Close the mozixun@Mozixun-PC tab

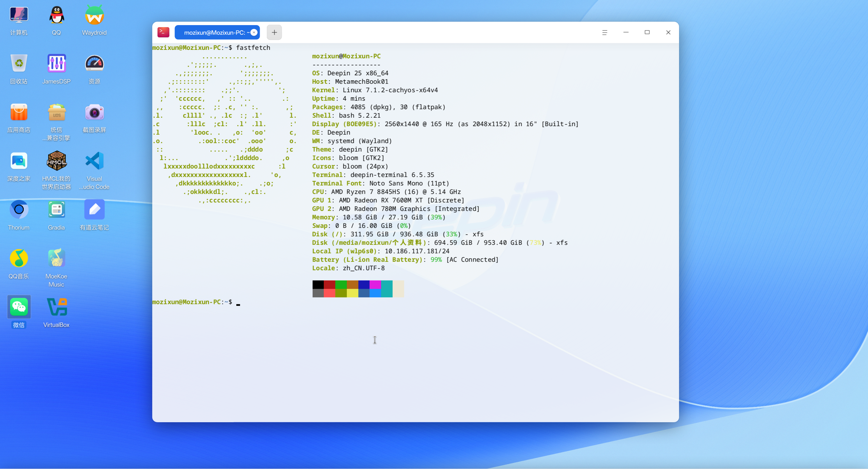[x=254, y=32]
